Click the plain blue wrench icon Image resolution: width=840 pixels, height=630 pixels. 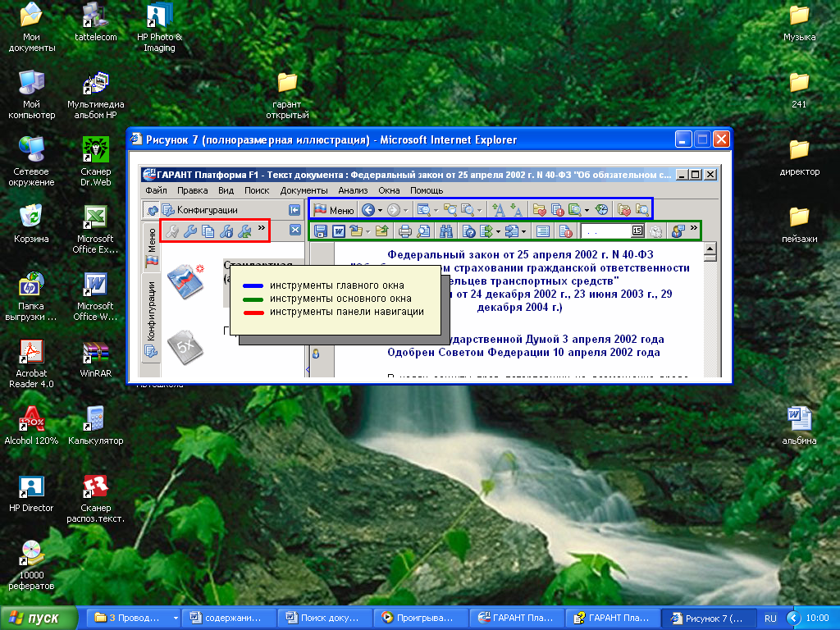[x=189, y=231]
